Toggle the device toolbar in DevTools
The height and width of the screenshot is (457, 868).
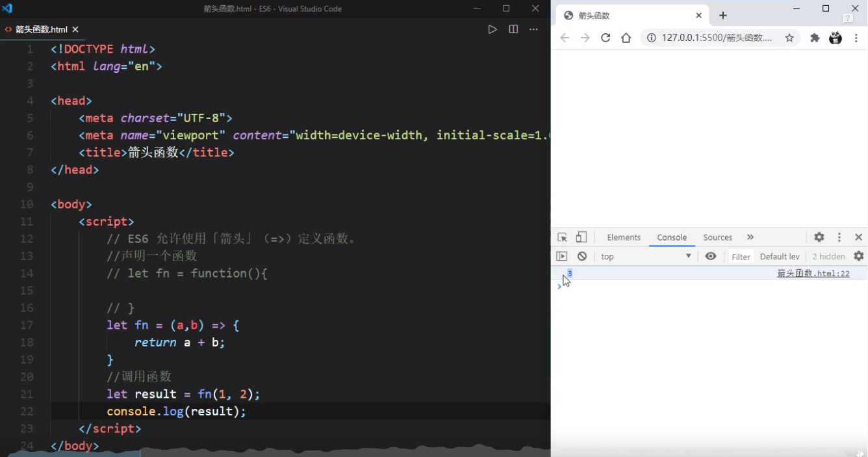(x=581, y=237)
